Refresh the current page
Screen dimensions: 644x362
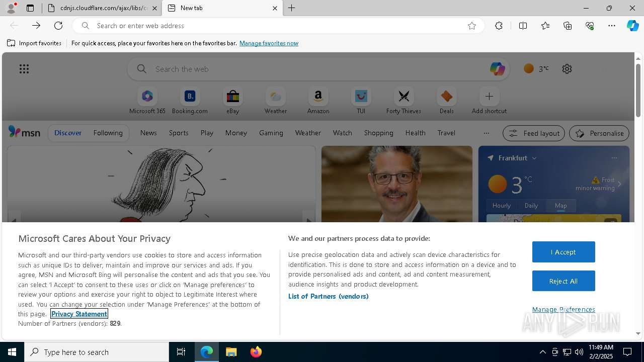pos(58,26)
